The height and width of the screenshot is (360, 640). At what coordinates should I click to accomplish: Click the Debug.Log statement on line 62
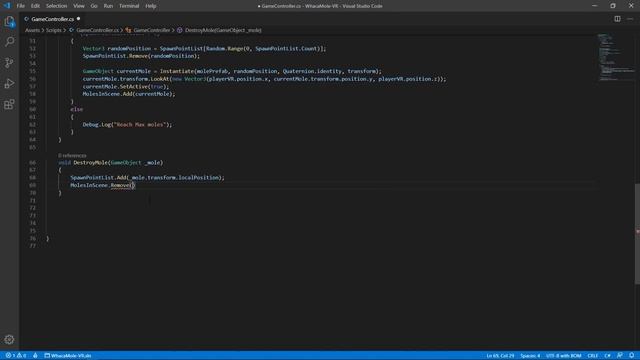pos(127,124)
